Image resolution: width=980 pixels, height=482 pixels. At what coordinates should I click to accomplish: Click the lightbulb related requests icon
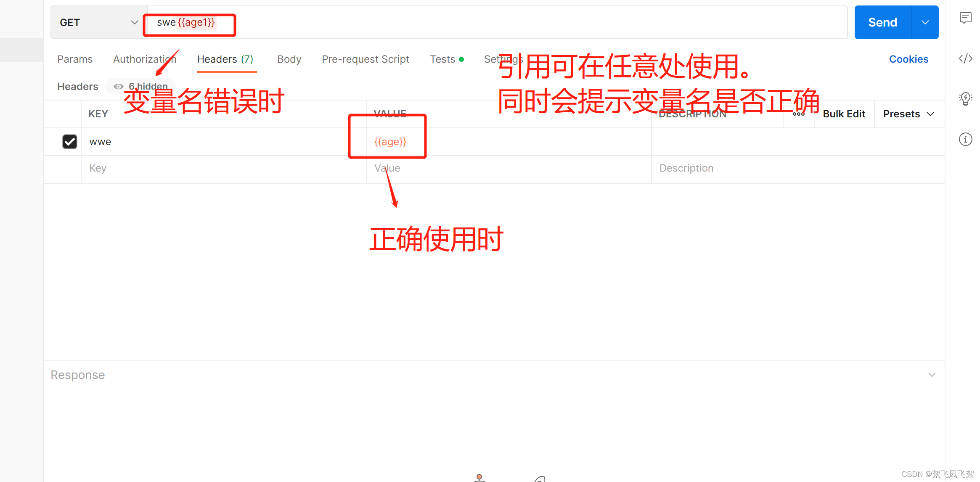pyautogui.click(x=965, y=99)
